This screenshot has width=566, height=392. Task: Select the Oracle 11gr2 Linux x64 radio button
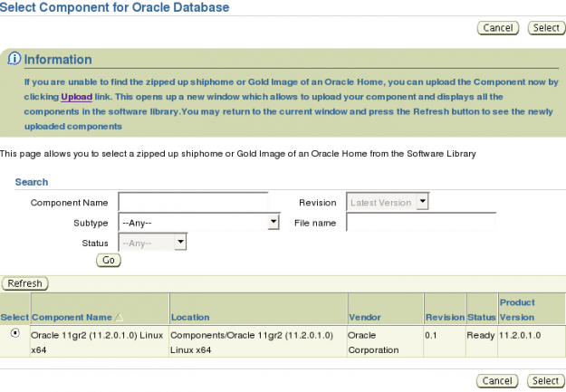[x=15, y=333]
